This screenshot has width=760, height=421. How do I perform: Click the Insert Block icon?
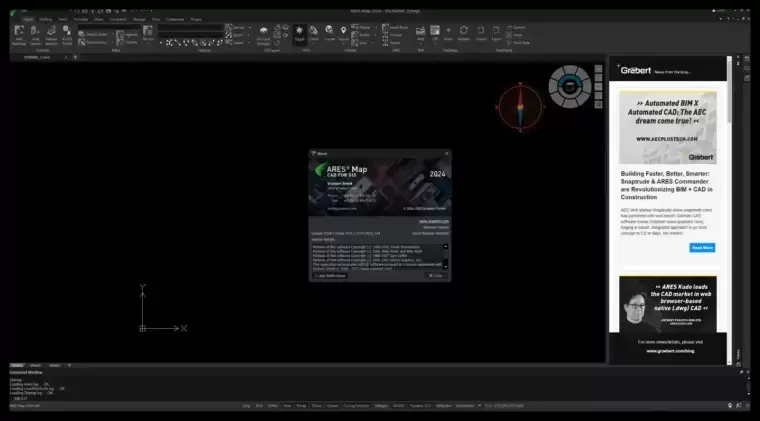point(395,28)
